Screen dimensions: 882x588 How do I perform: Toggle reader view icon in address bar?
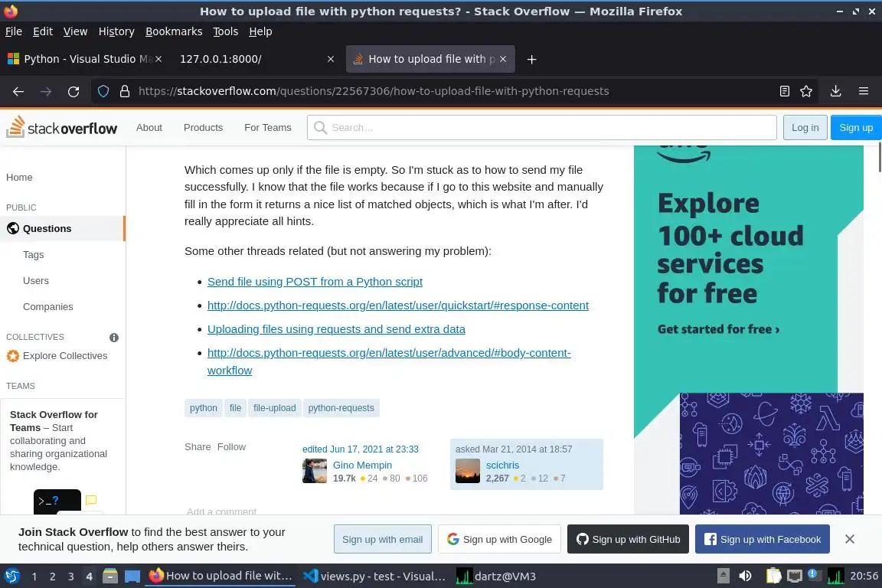[x=785, y=91]
